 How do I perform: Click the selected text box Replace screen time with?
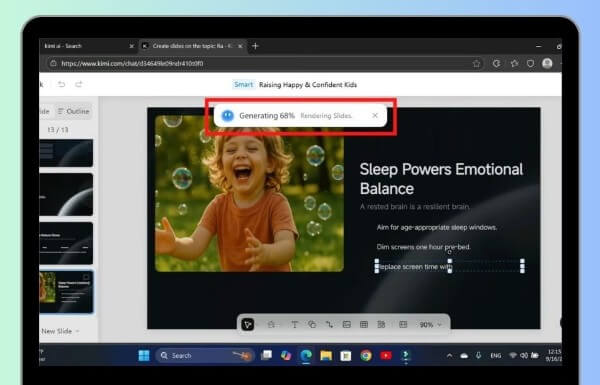point(450,267)
